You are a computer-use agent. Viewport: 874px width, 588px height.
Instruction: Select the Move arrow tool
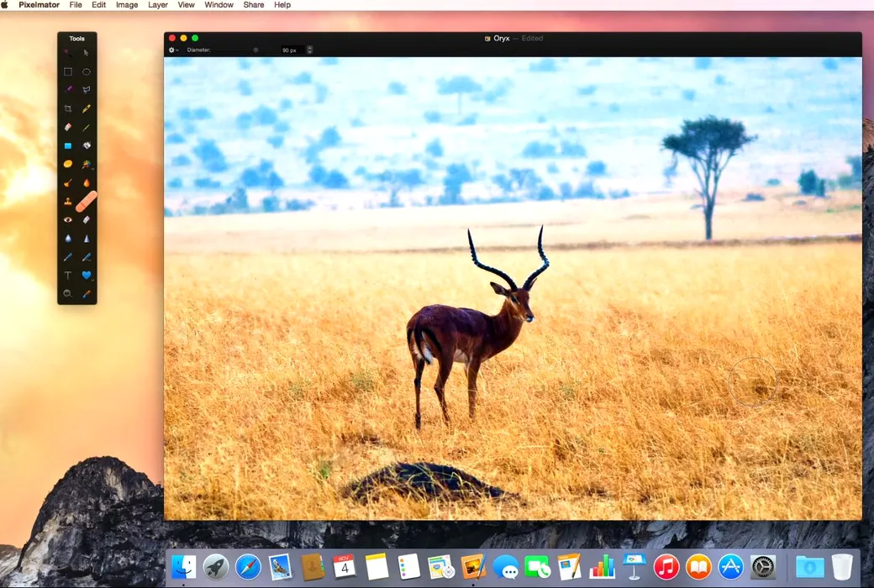click(x=86, y=53)
